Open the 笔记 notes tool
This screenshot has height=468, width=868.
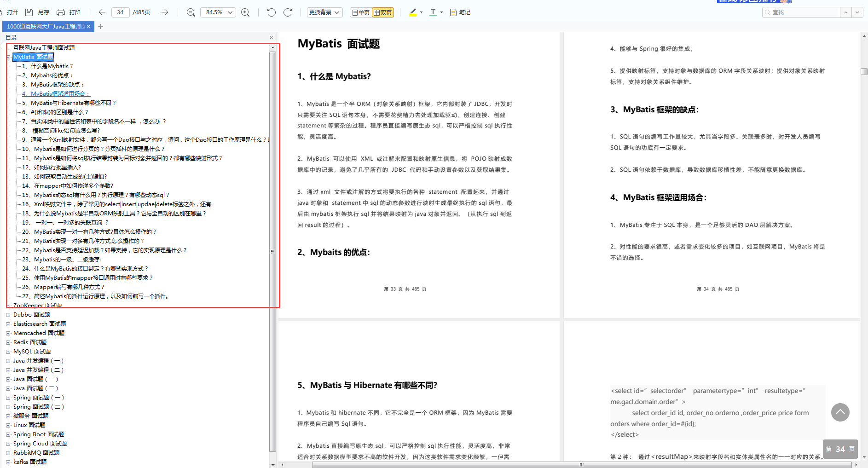460,12
